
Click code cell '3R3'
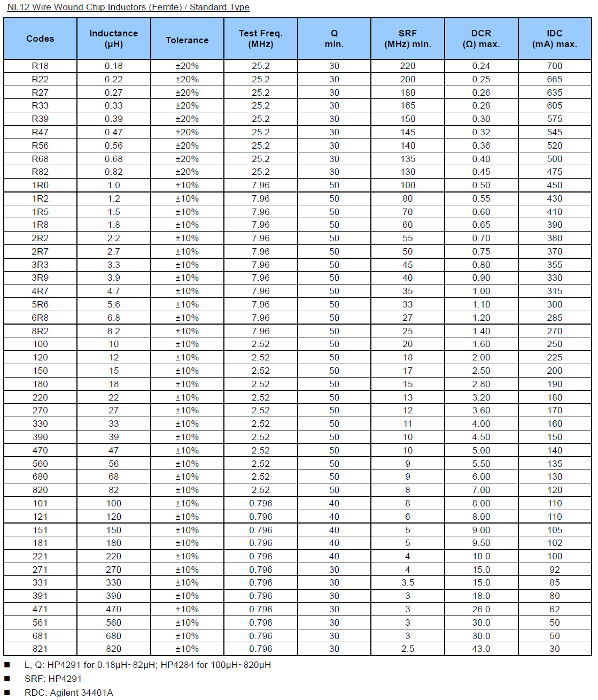pyautogui.click(x=40, y=265)
